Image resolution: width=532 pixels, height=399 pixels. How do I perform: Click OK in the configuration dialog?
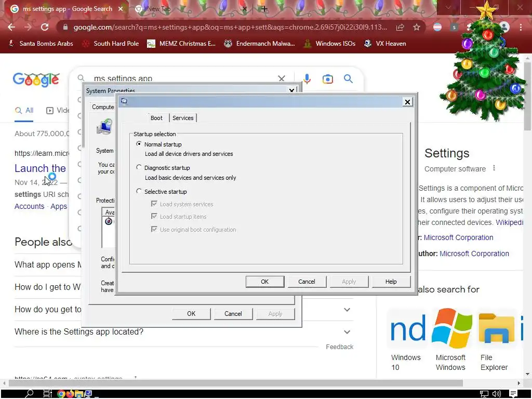click(264, 282)
